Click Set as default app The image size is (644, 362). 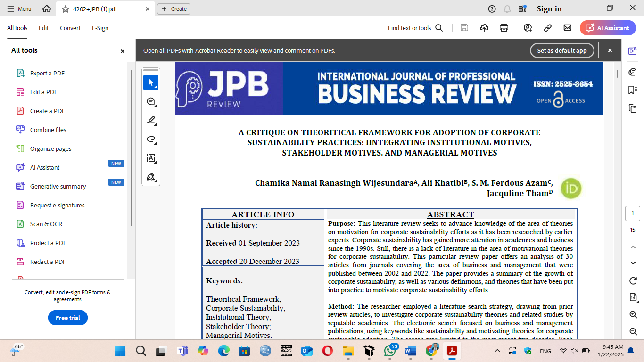click(562, 50)
